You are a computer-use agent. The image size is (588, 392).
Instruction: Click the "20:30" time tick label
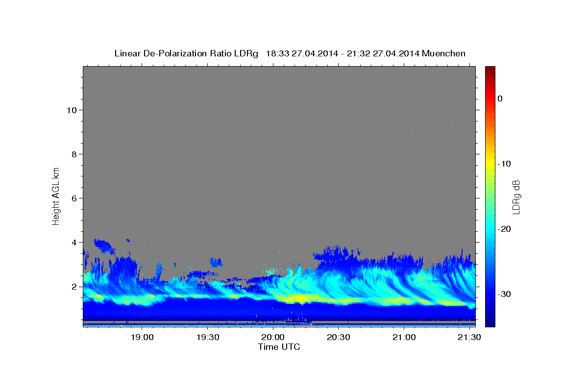click(x=338, y=338)
